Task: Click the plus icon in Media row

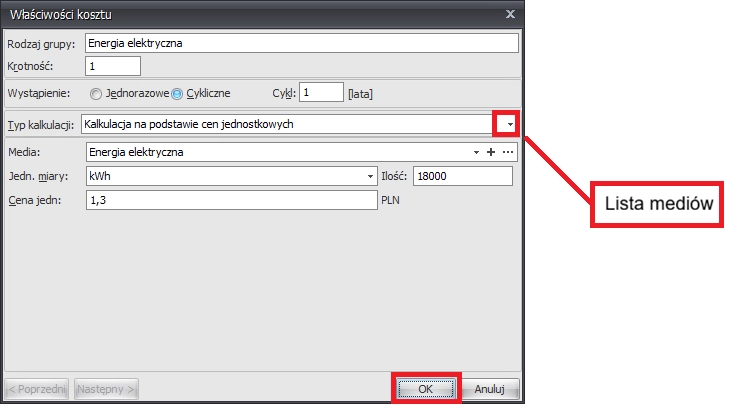Action: 491,152
